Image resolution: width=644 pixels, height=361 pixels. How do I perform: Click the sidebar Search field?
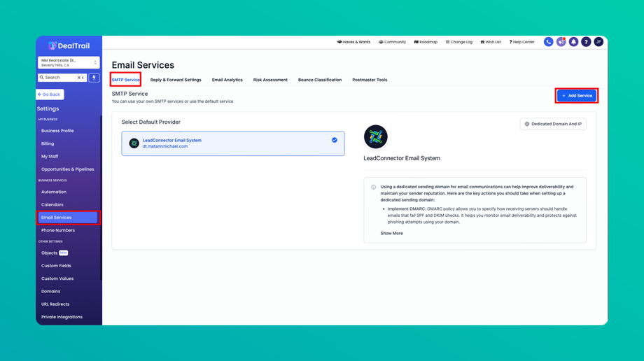tap(62, 78)
